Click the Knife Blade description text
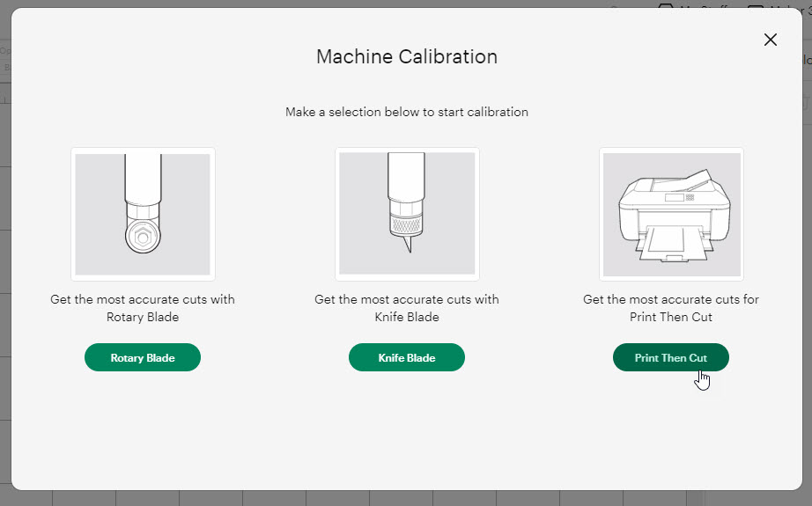This screenshot has height=506, width=812. (407, 308)
